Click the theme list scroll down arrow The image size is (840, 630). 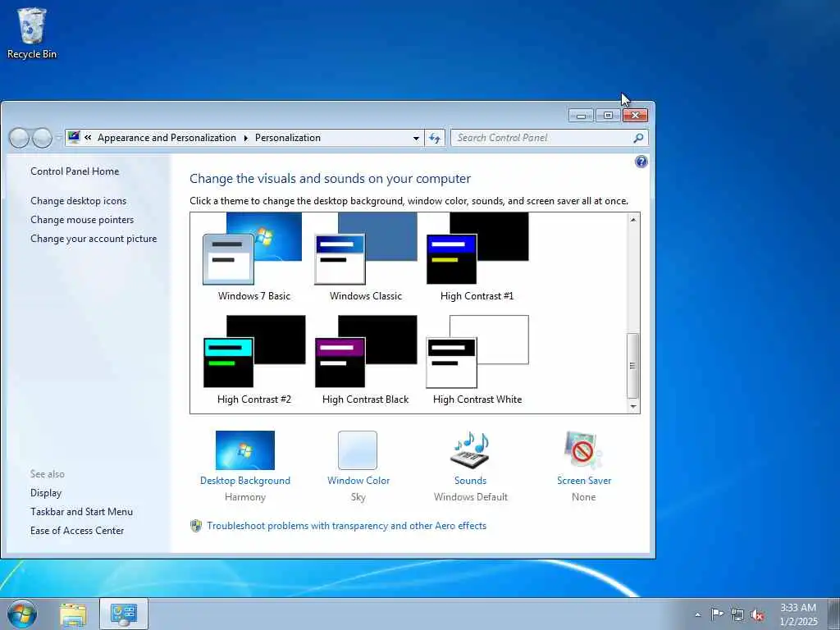pos(633,407)
